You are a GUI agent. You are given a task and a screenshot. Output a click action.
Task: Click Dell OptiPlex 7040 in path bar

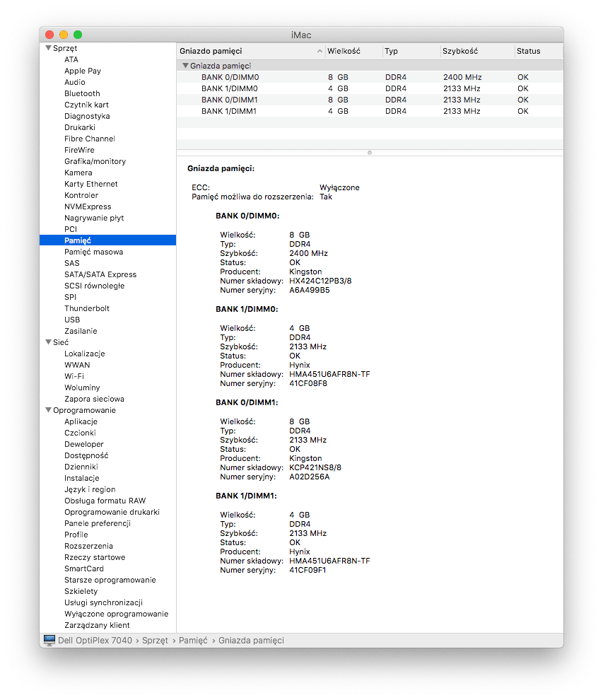(94, 640)
